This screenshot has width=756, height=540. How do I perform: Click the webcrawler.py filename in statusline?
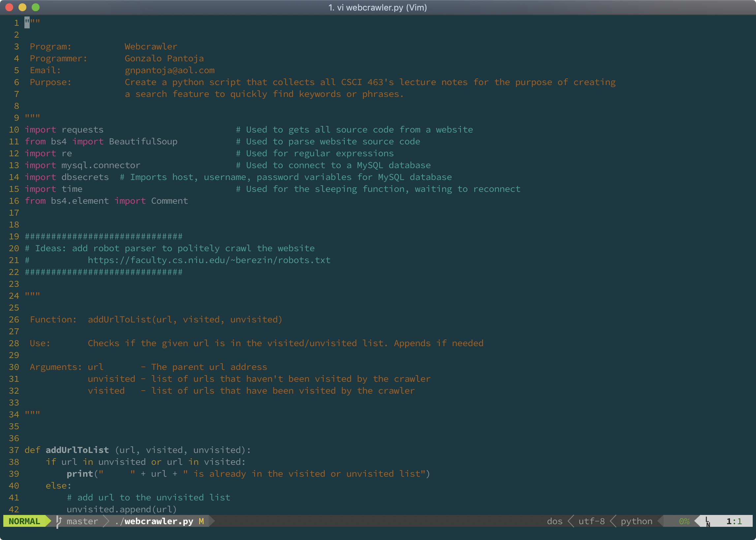click(158, 521)
